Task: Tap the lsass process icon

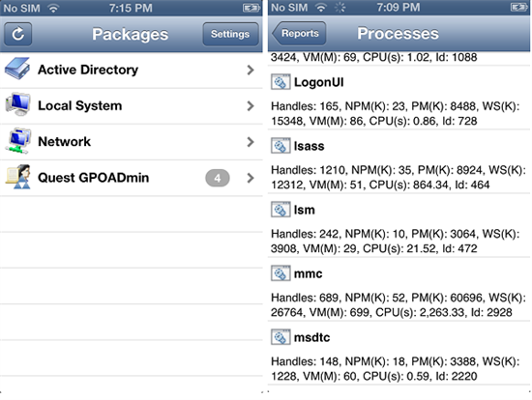Action: 281,146
